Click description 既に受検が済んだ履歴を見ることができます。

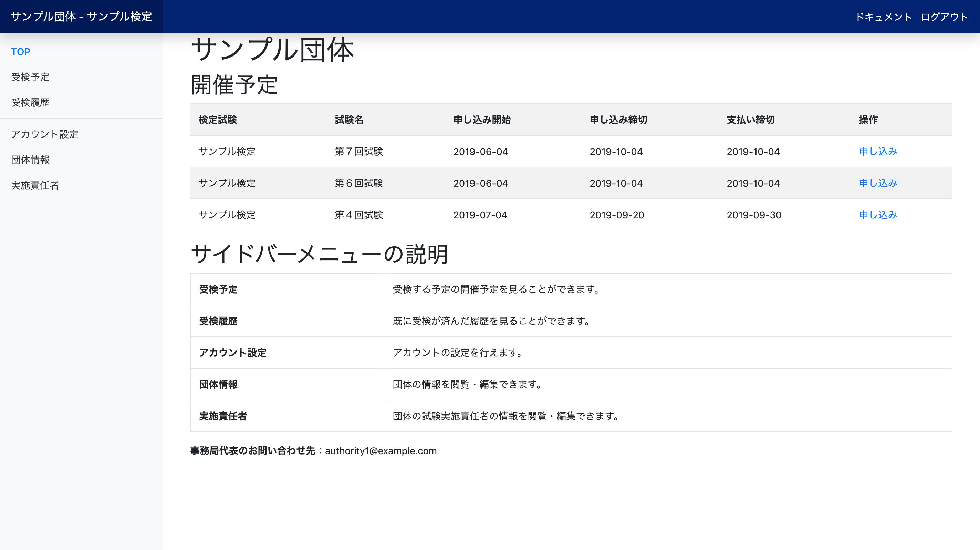point(491,321)
